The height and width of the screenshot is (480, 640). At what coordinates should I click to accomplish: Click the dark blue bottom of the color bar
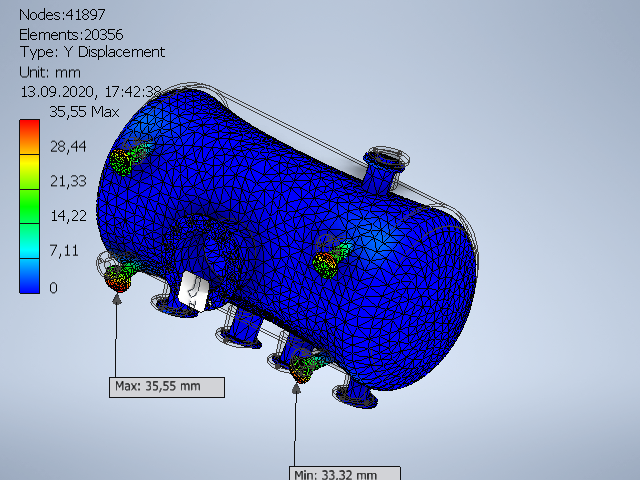tap(29, 276)
